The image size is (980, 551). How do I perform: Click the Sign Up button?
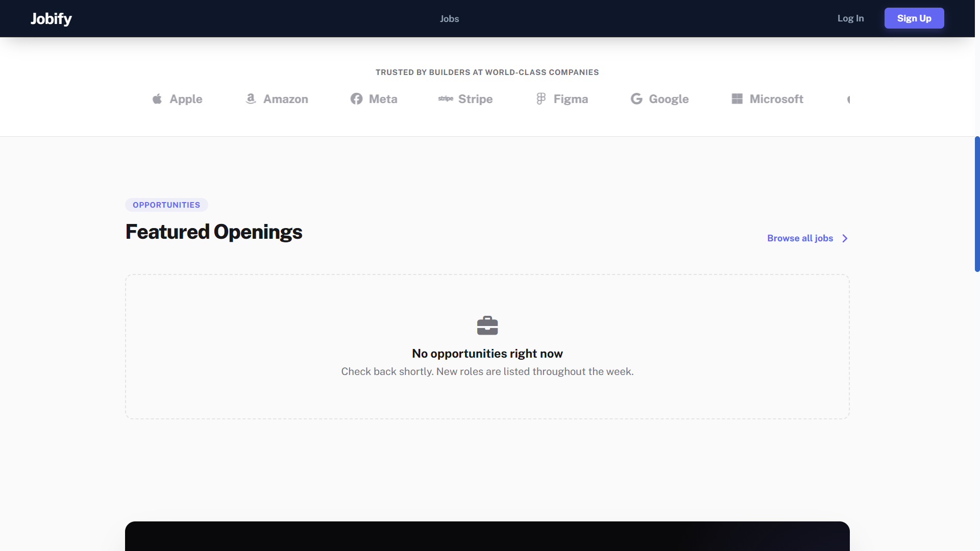click(914, 18)
